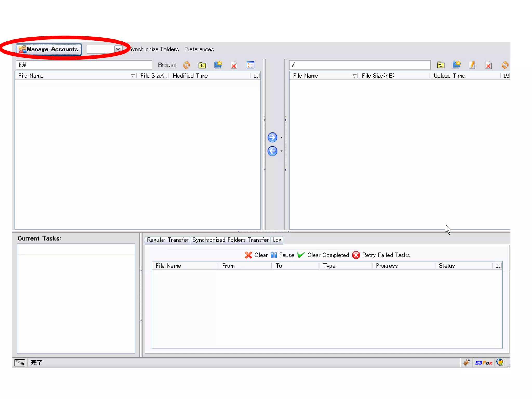Open the download arrow's dropdown menu
The image size is (532, 399).
(281, 151)
